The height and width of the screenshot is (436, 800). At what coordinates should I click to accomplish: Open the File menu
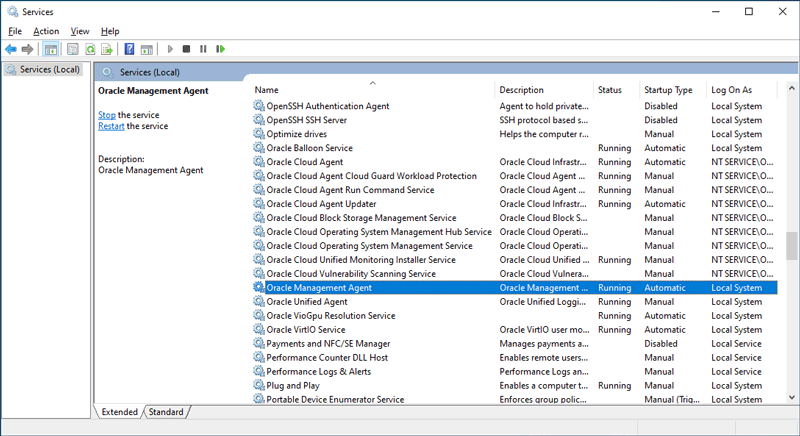15,31
